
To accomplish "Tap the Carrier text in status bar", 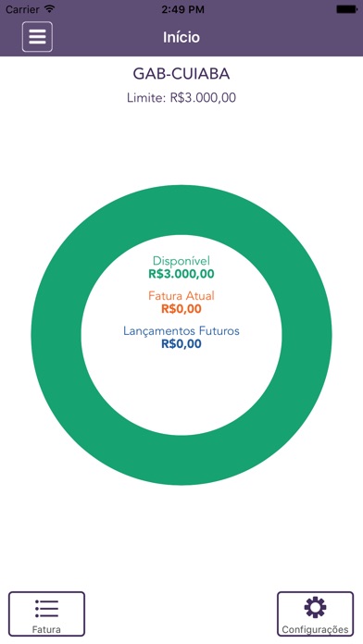I will (x=22, y=9).
